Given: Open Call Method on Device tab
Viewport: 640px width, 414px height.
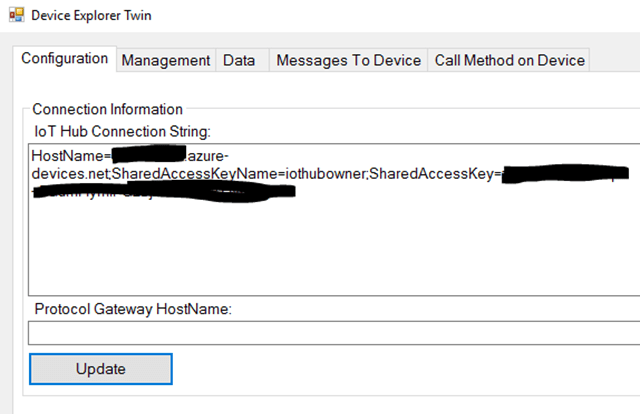Looking at the screenshot, I should coord(509,61).
